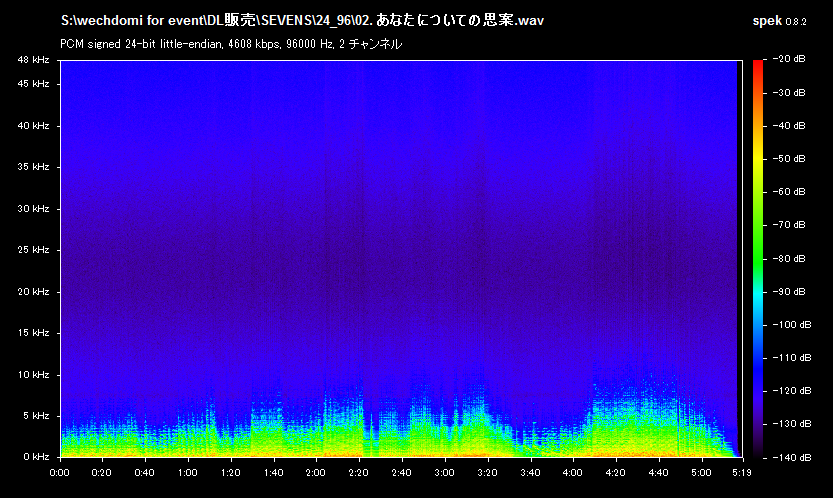Click the 25 kHz frequency axis label
Viewport: 833px width, 498px height.
pos(33,250)
